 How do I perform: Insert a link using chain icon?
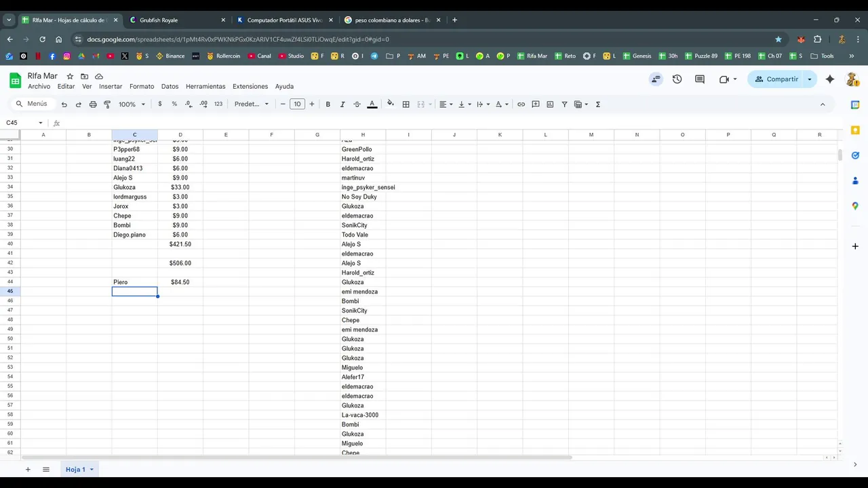[521, 104]
